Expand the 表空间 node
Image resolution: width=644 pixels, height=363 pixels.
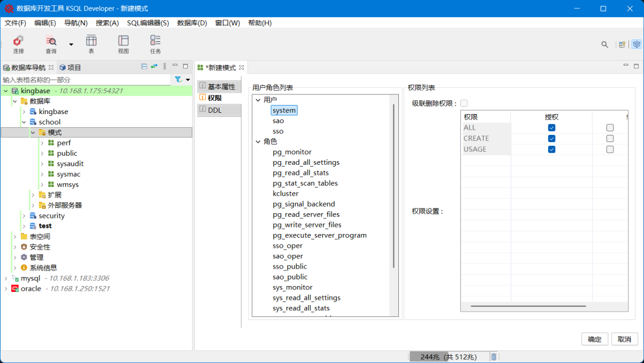point(15,236)
